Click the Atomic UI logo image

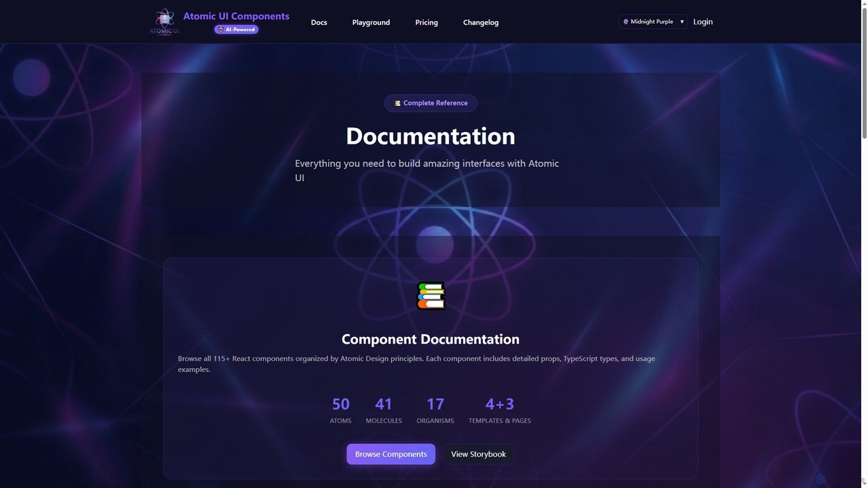click(x=164, y=22)
